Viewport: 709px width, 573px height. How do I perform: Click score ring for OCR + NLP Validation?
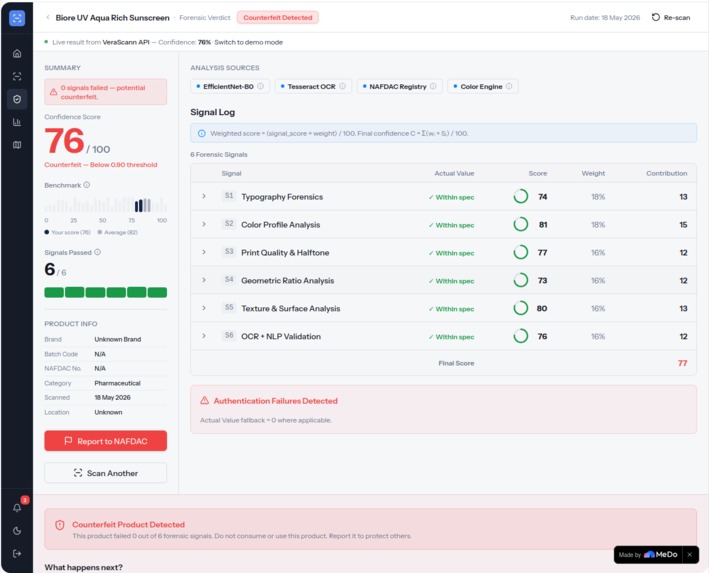pyautogui.click(x=520, y=336)
